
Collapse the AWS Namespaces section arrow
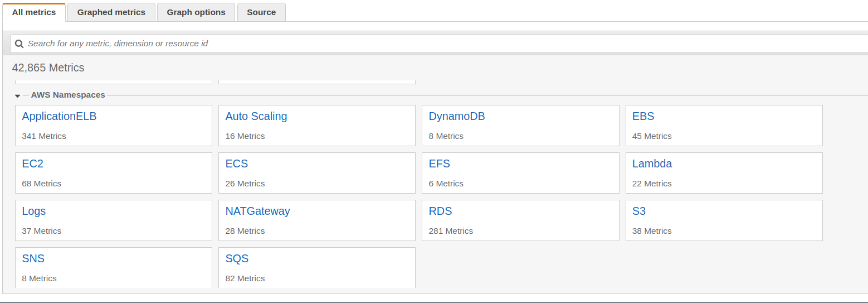[18, 95]
